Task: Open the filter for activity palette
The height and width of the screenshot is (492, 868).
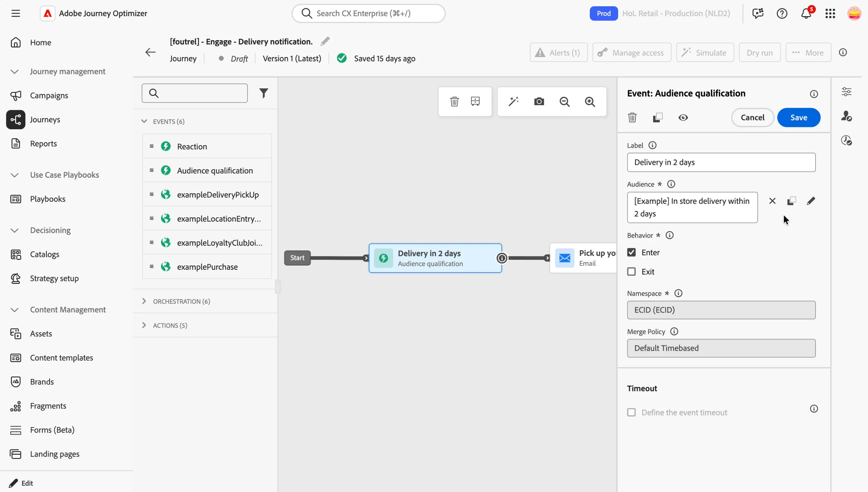Action: [x=263, y=93]
